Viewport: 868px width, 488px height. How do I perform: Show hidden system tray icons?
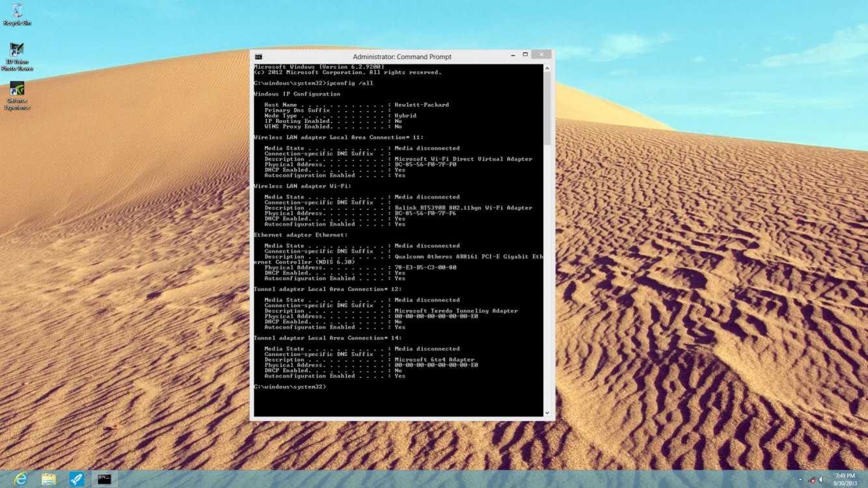click(x=800, y=480)
